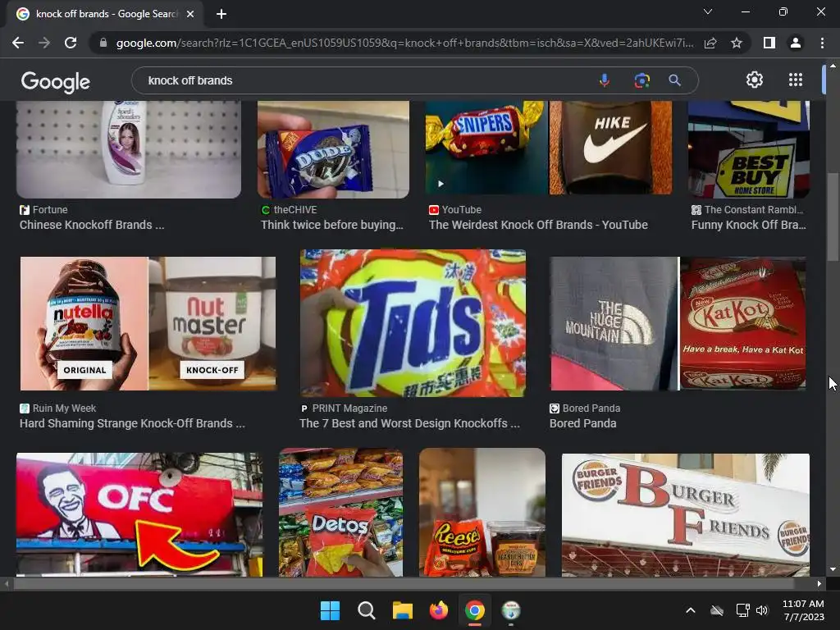Click the Chrome taskbar icon
Image resolution: width=840 pixels, height=630 pixels.
point(475,610)
